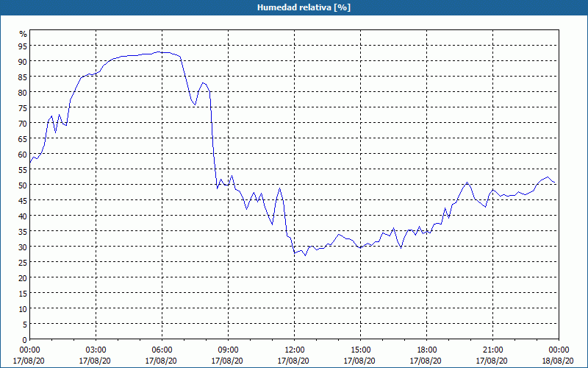The image size is (588, 368).
Task: Select the y-axis label 35
Action: (x=24, y=231)
